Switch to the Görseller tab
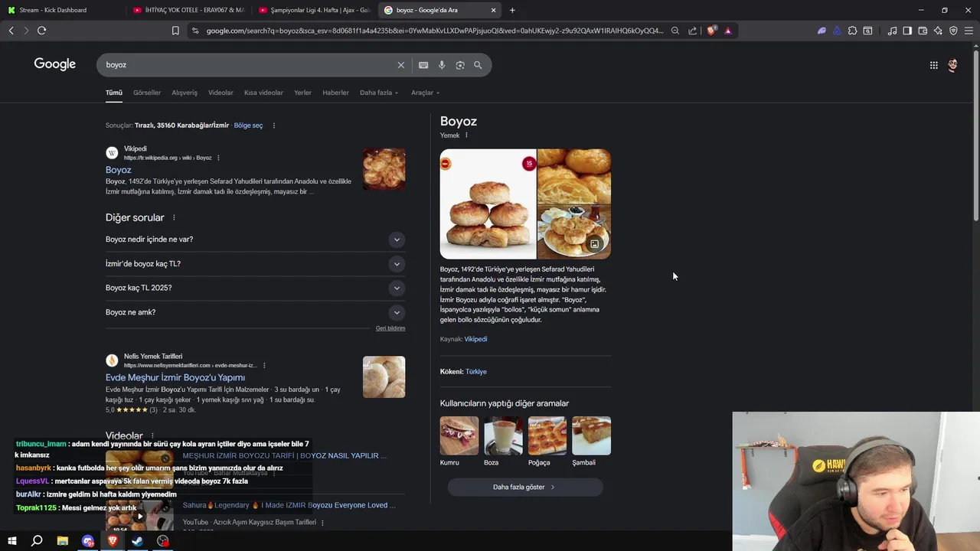The height and width of the screenshot is (551, 980). pyautogui.click(x=147, y=93)
